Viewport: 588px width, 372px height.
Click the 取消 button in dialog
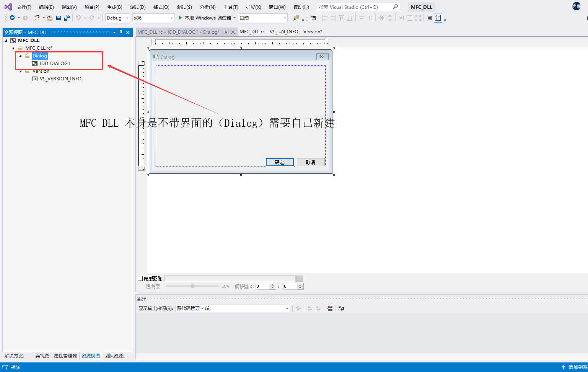311,162
